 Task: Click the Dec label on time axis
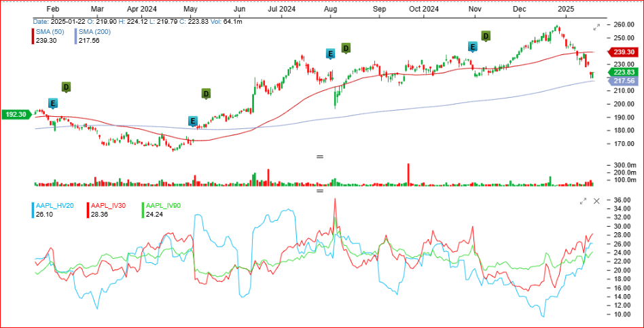pyautogui.click(x=519, y=9)
